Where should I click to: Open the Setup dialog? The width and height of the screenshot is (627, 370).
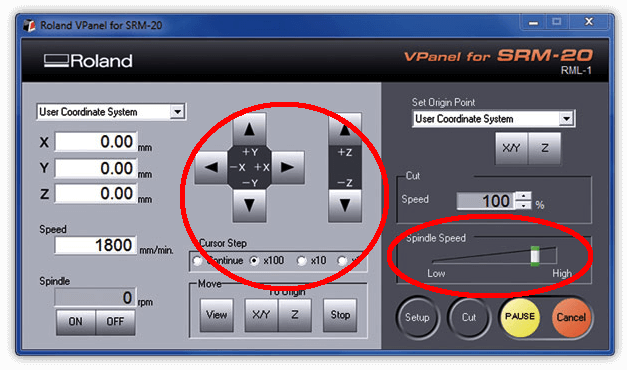(417, 318)
